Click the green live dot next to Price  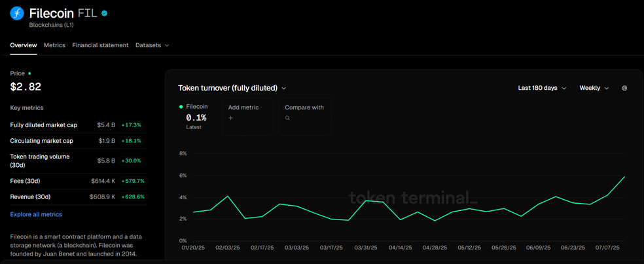[29, 73]
